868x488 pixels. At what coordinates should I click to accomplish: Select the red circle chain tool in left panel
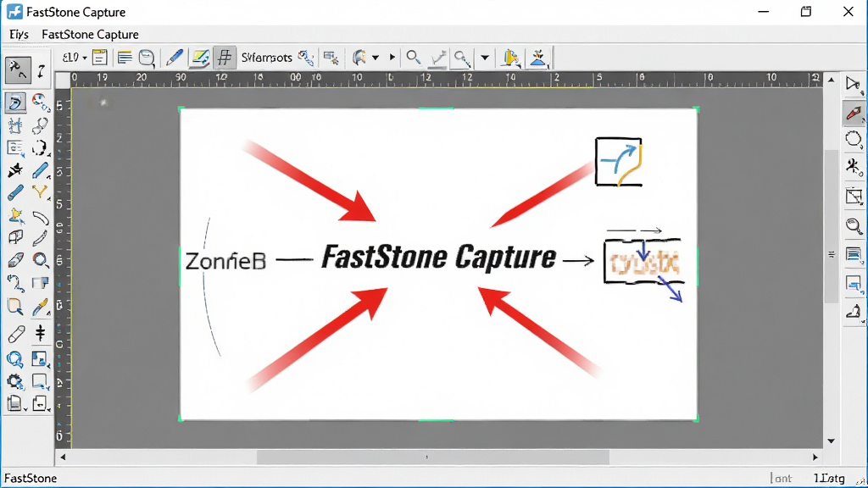point(41,103)
